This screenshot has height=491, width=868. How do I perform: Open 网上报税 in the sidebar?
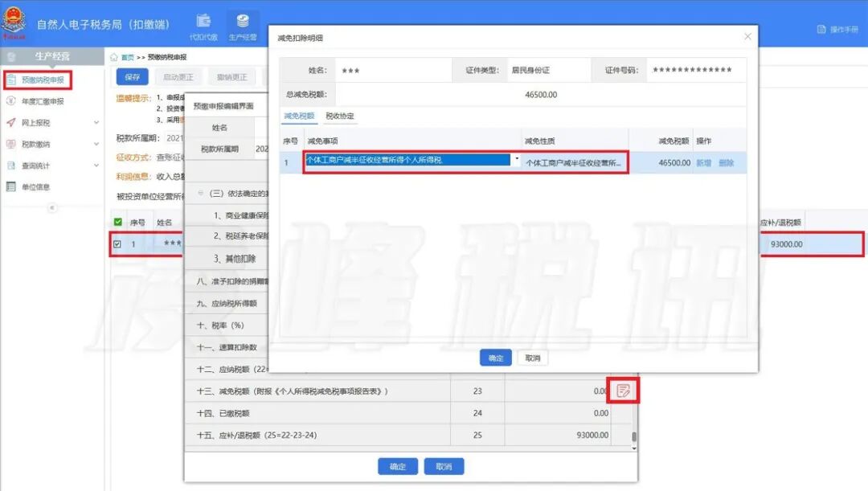click(36, 123)
